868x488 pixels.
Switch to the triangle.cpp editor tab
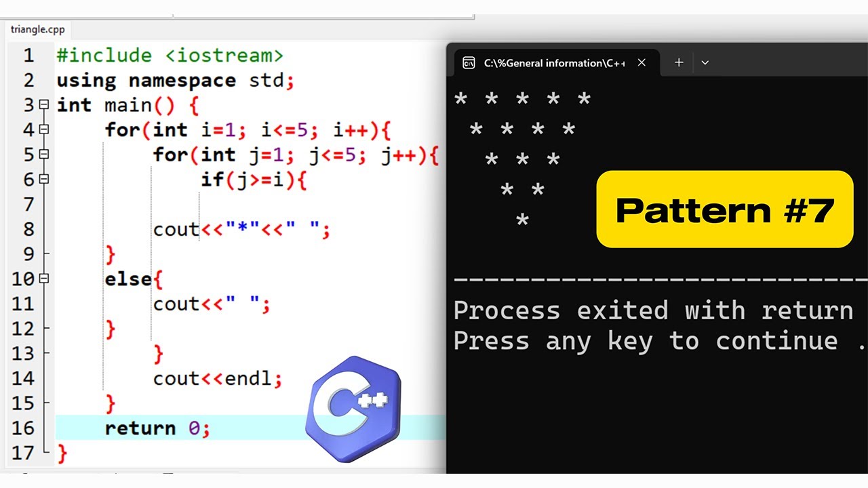click(37, 30)
